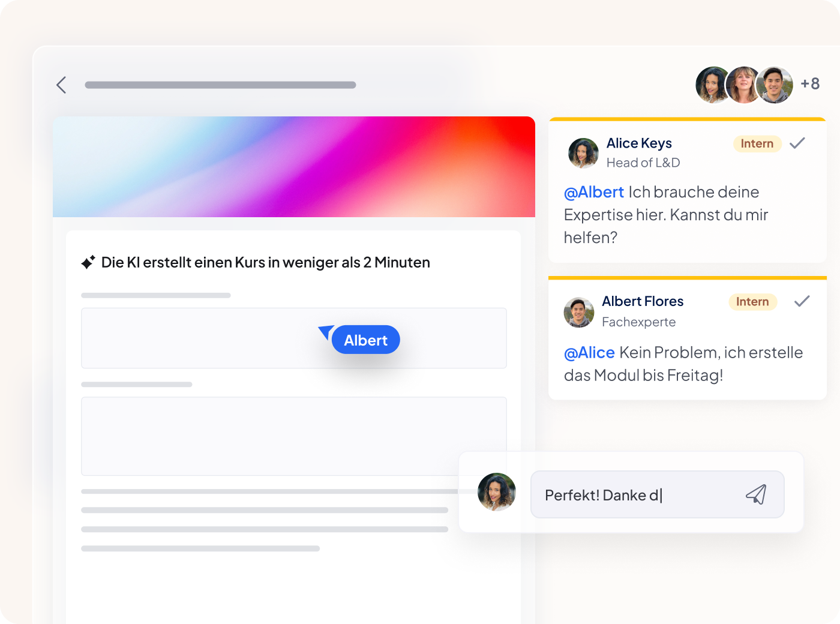The height and width of the screenshot is (624, 840).
Task: Resolve Albert Flores' comment with the checkmark
Action: tap(802, 301)
